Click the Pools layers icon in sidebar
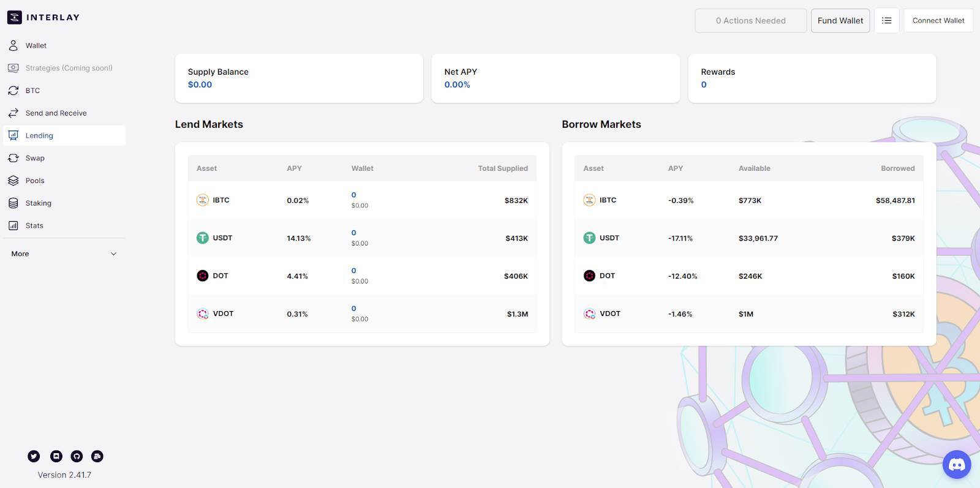 click(13, 181)
